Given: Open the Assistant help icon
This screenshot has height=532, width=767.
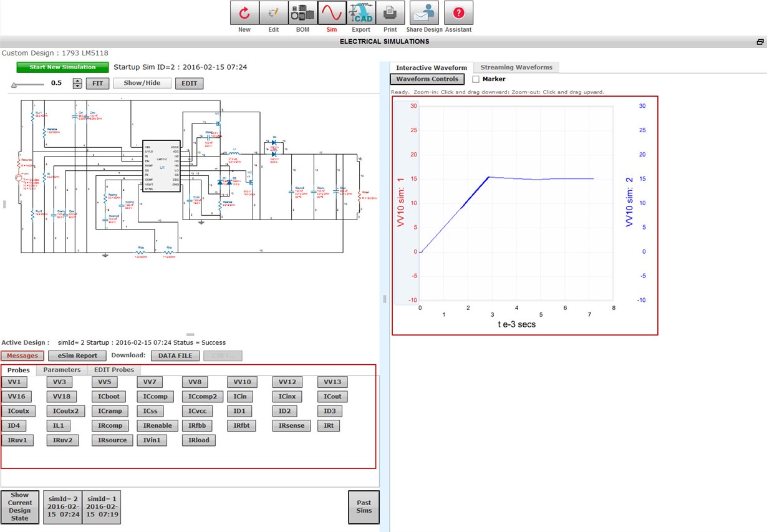Looking at the screenshot, I should (x=458, y=12).
